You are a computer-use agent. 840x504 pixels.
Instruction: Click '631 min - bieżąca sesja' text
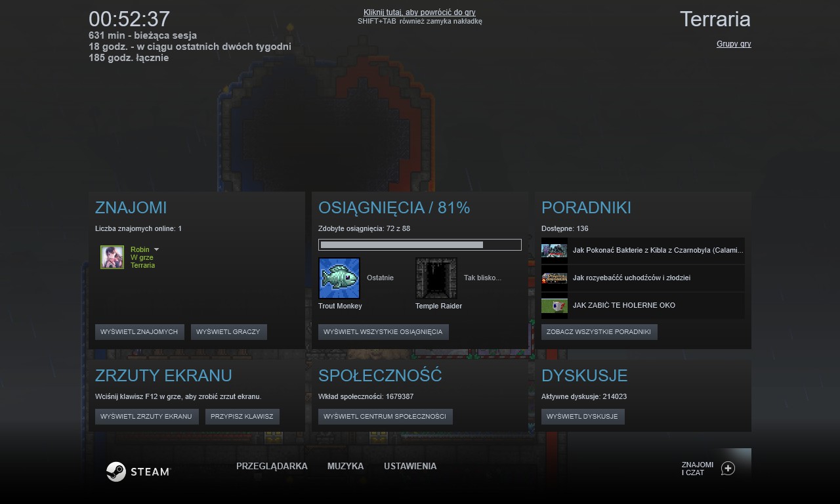click(x=142, y=35)
